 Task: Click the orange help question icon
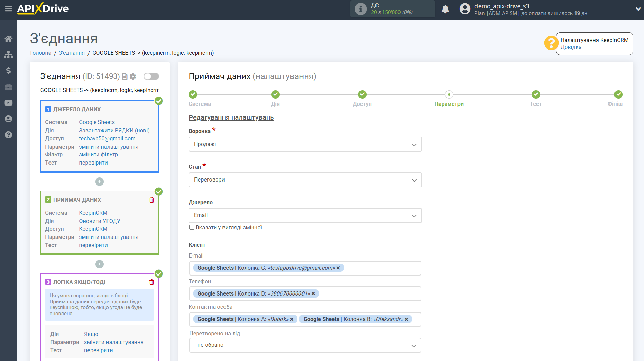551,43
